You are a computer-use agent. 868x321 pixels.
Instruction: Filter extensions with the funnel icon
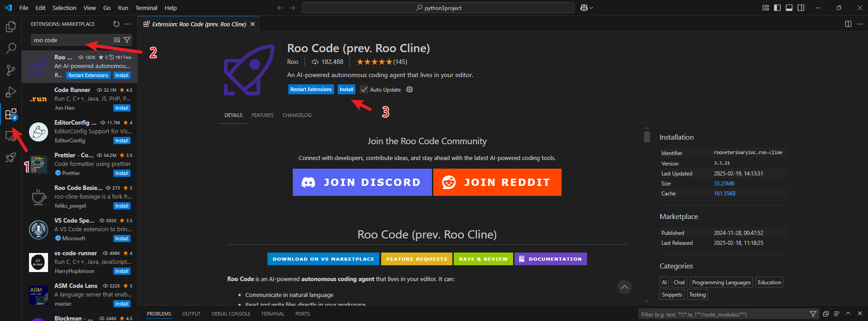point(127,40)
